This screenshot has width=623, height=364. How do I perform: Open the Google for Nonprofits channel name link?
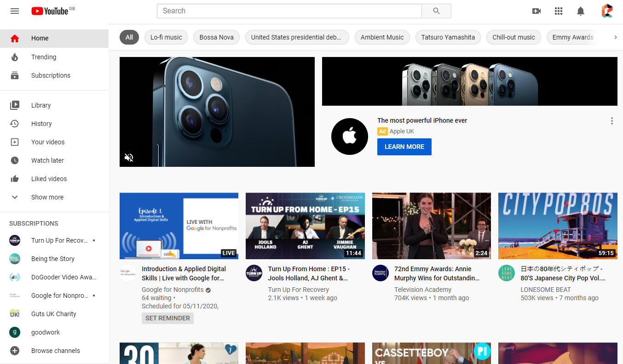point(173,290)
